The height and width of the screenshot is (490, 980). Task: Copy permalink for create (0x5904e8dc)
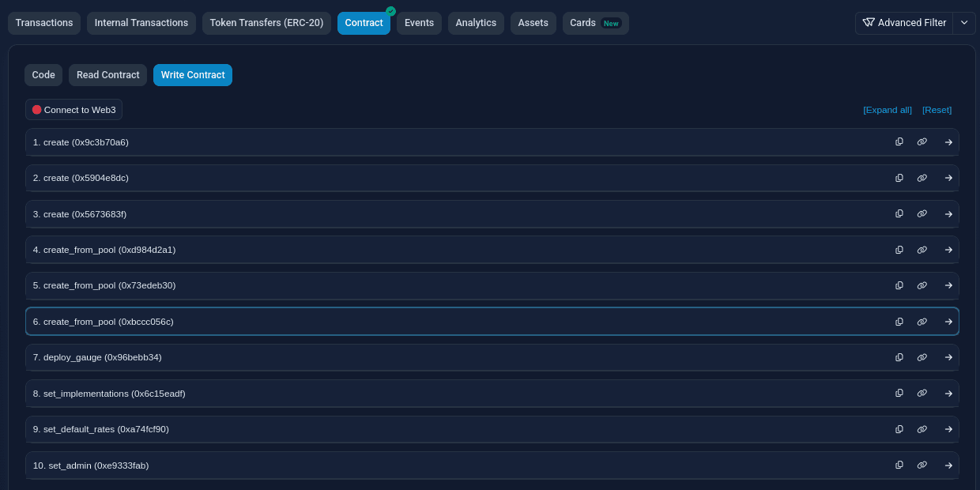[922, 178]
